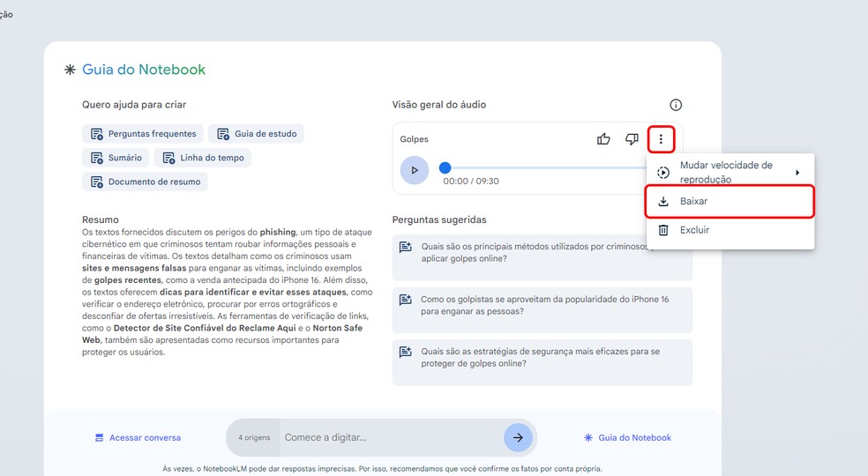Click the thumbs down icon for Golpes audio
Viewport: 868px width, 476px height.
[x=632, y=139]
